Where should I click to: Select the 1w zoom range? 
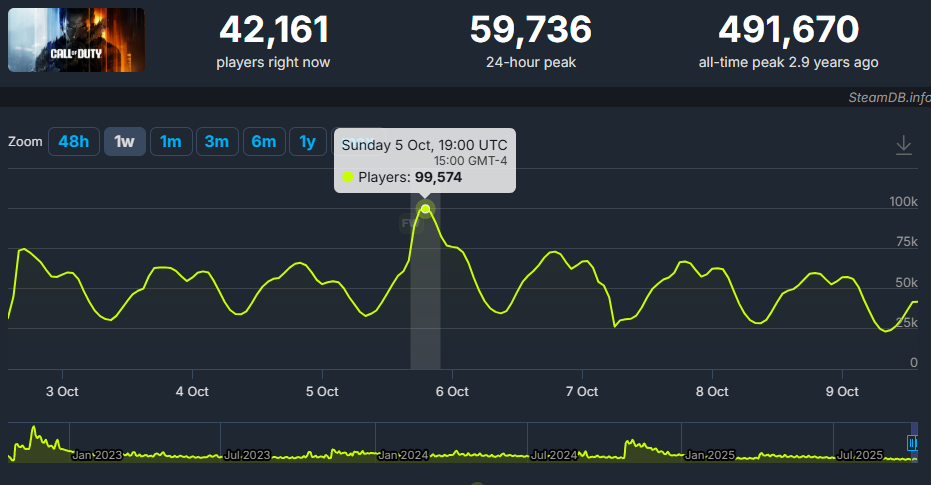(124, 142)
